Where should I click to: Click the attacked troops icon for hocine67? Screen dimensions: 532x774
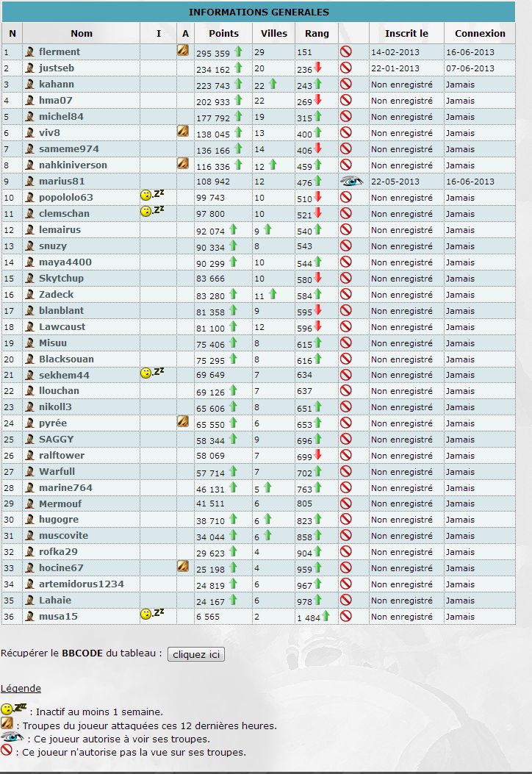pos(183,566)
